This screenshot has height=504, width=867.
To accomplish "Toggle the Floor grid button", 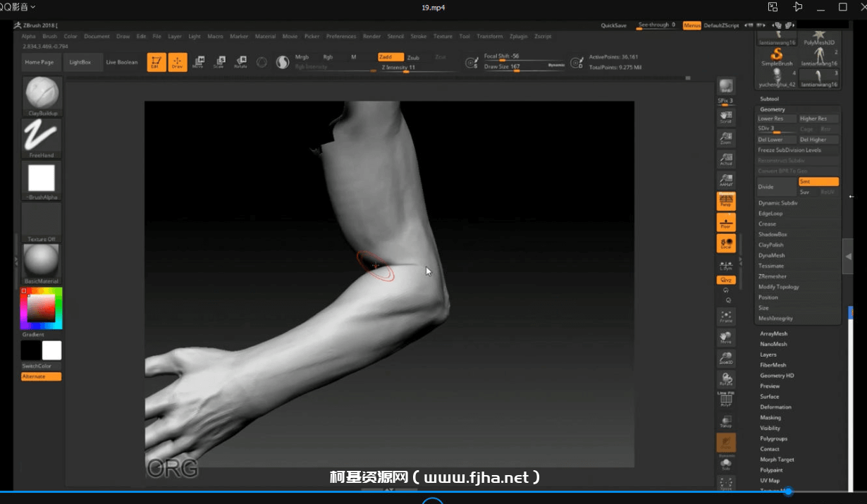I will coord(726,223).
